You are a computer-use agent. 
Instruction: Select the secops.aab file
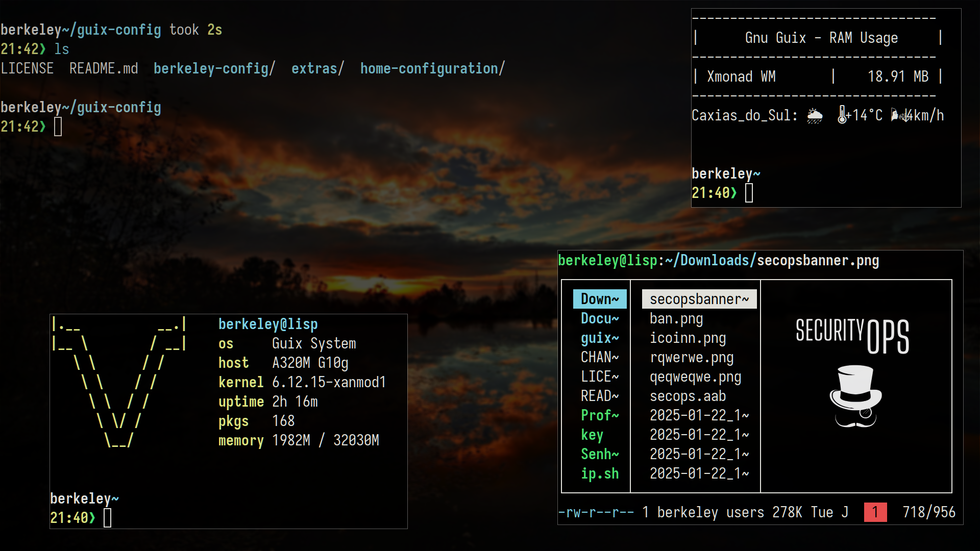(x=688, y=396)
